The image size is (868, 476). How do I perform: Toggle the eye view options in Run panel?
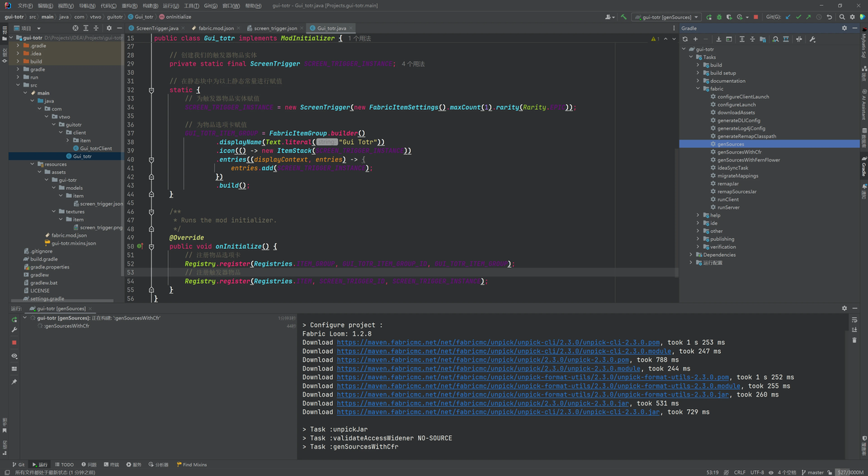click(x=14, y=356)
